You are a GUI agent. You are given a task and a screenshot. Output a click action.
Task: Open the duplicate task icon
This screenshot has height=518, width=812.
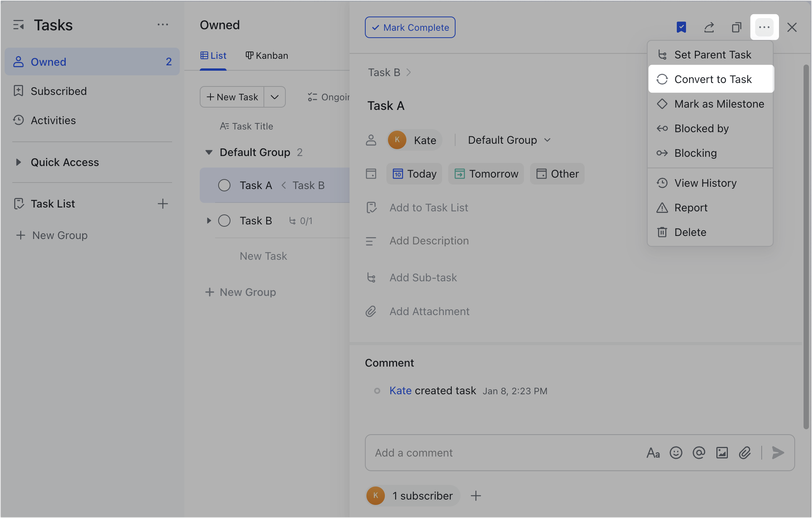click(x=736, y=27)
